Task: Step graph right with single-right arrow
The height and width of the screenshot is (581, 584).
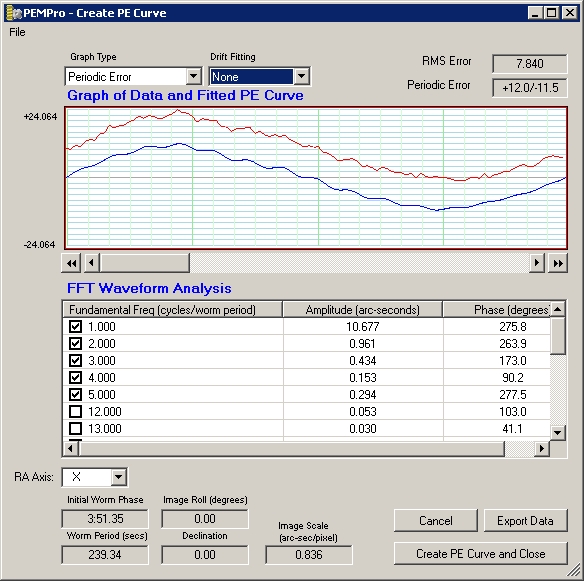Action: tap(537, 263)
